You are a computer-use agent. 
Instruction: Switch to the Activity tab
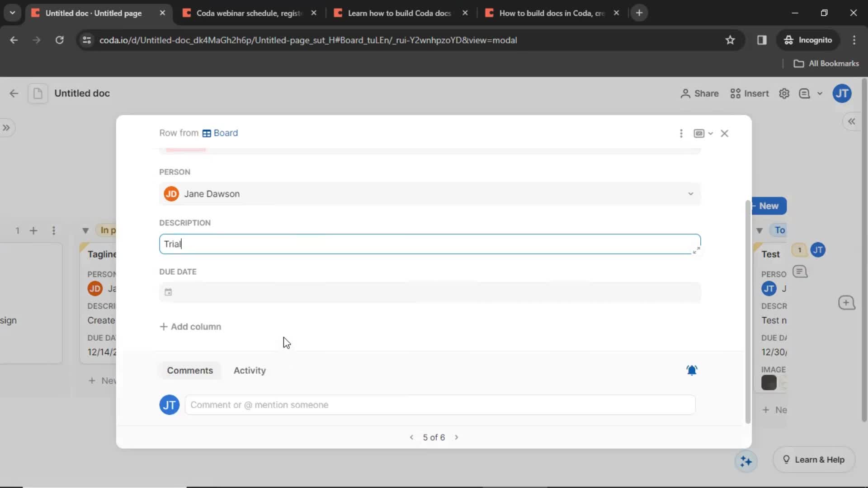250,370
